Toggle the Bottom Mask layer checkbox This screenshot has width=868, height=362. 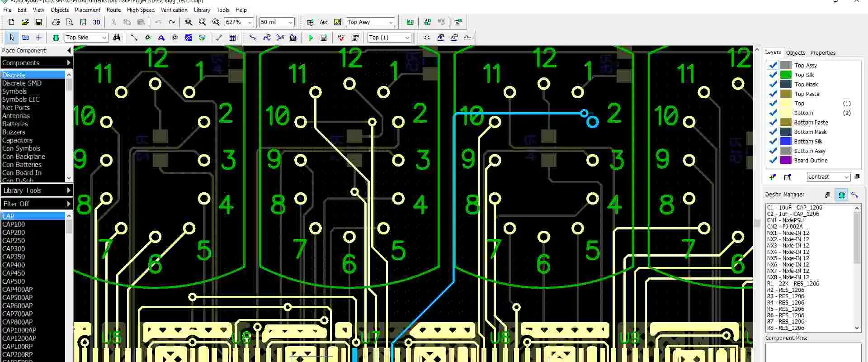click(773, 132)
